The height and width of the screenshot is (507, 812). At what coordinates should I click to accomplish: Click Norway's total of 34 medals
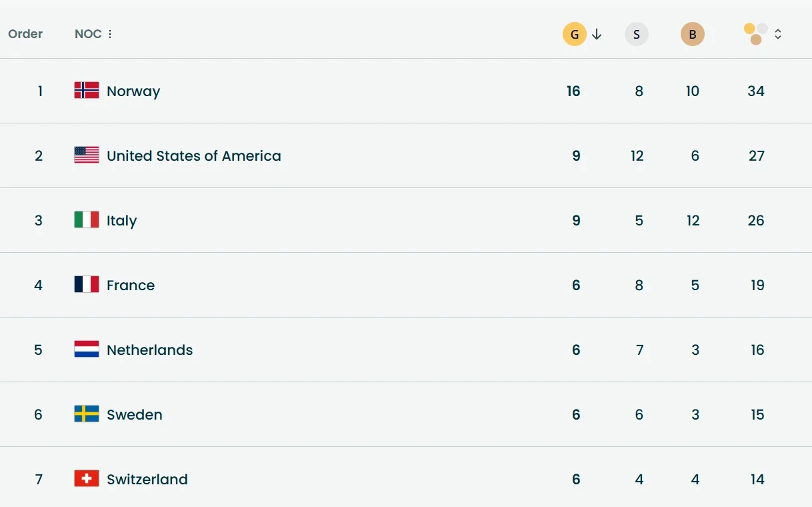point(756,91)
